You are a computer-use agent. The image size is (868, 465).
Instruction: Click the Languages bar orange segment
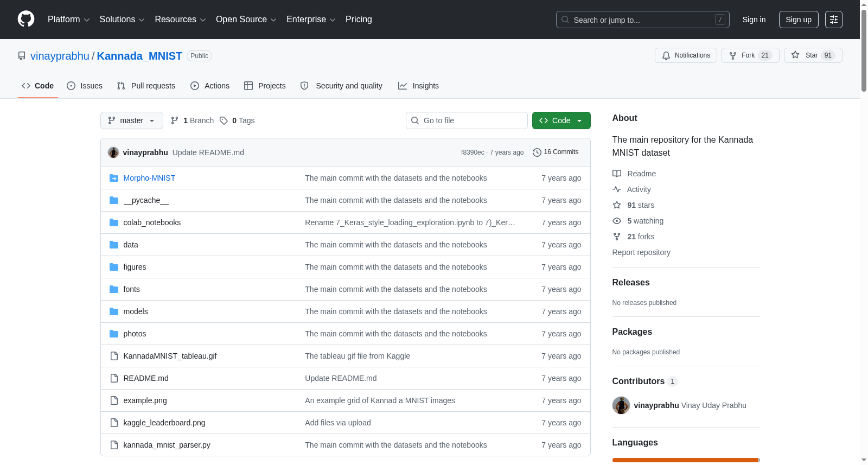[x=685, y=460]
